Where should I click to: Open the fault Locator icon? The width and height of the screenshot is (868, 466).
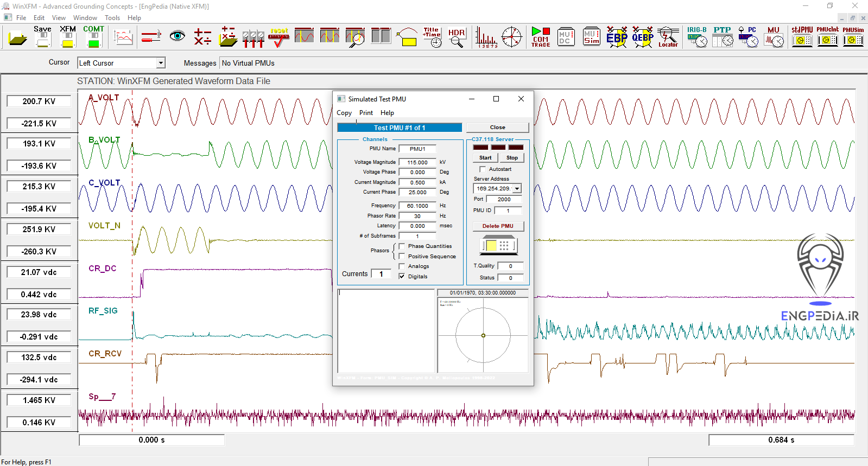(x=668, y=37)
